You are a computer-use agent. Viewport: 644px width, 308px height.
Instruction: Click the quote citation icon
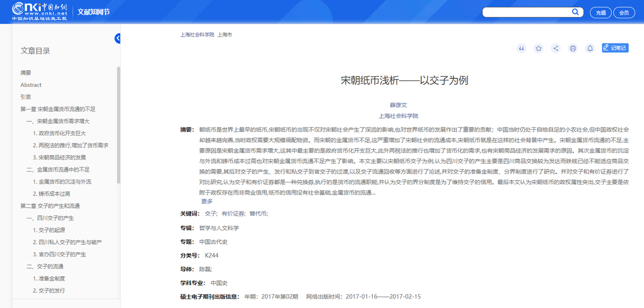point(521,48)
